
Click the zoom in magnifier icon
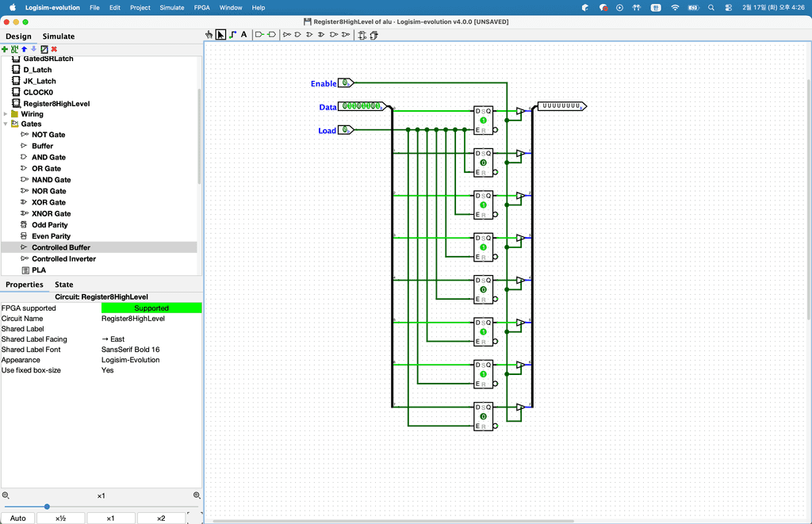[197, 495]
